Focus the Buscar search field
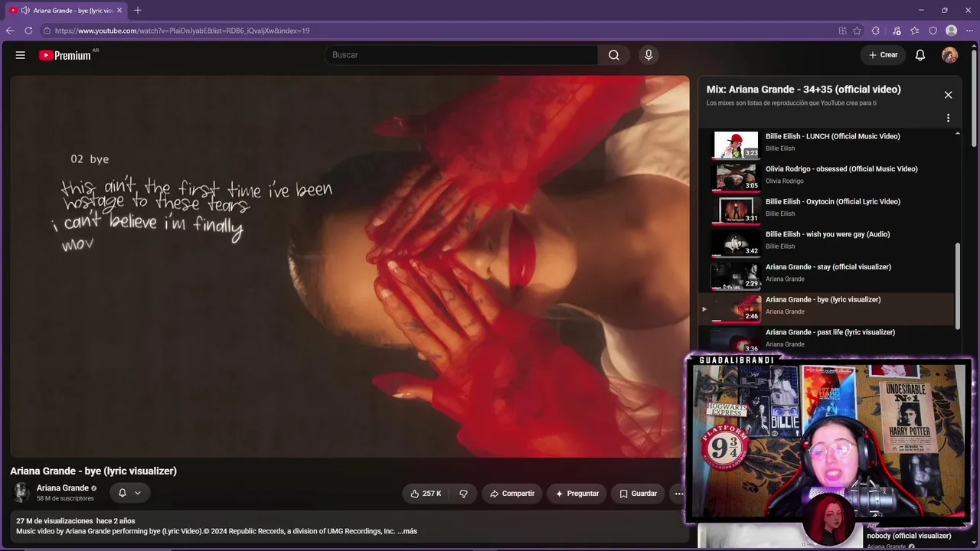This screenshot has width=980, height=551. (x=462, y=55)
